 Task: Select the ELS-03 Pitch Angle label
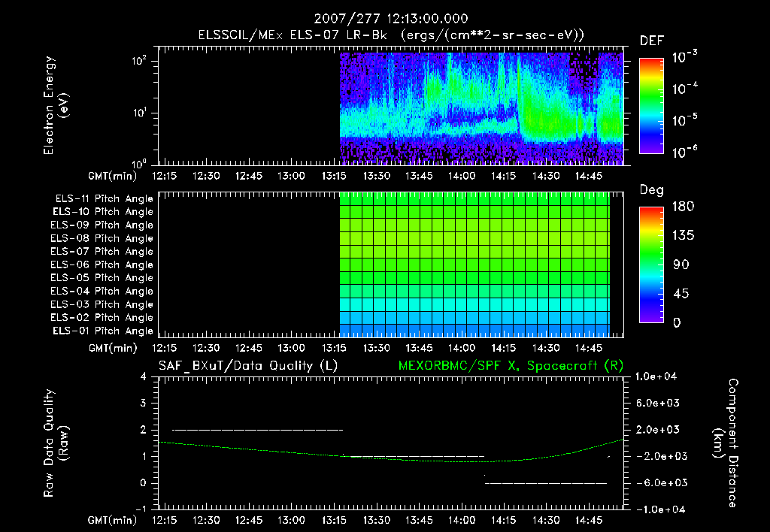[102, 305]
